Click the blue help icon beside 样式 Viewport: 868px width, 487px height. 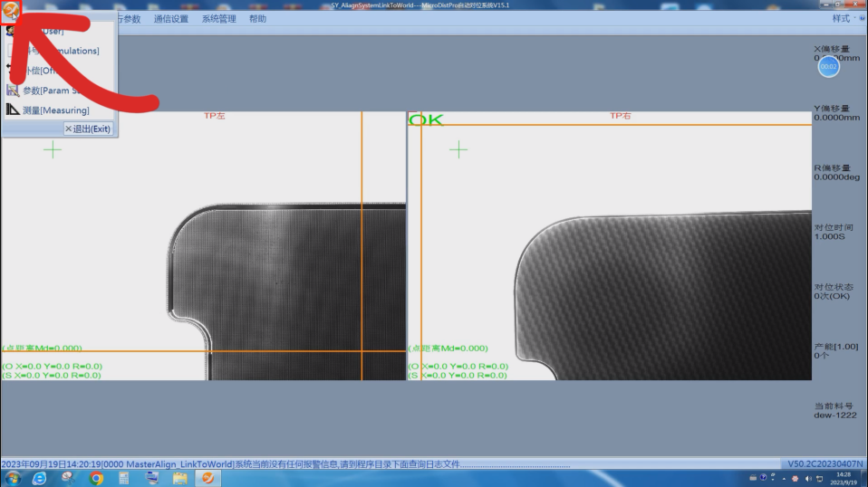point(861,19)
